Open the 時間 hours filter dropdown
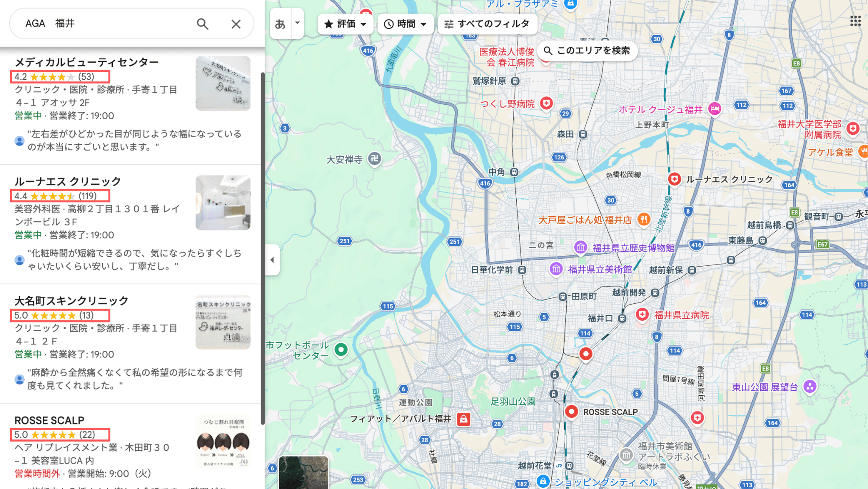The height and width of the screenshot is (489, 868). (406, 24)
